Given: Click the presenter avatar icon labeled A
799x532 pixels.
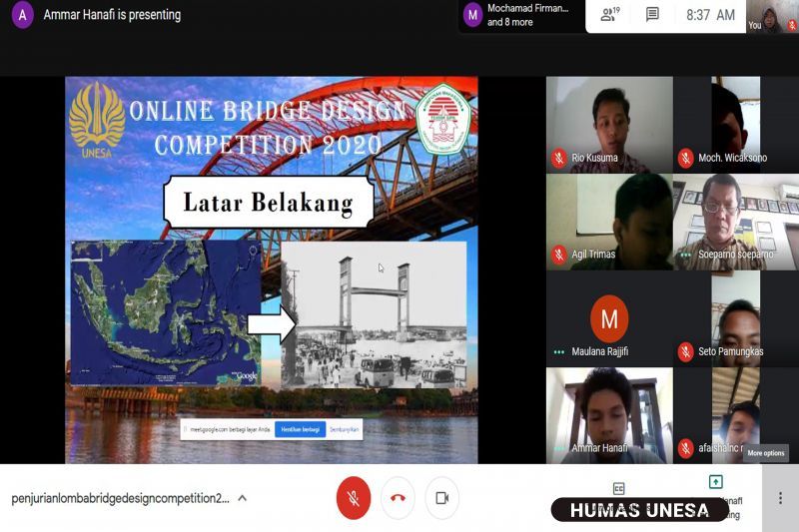Looking at the screenshot, I should pyautogui.click(x=22, y=15).
